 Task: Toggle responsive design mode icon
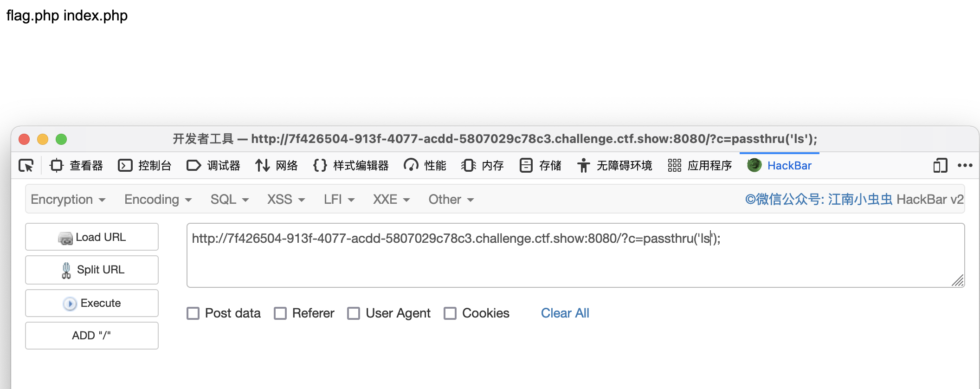[x=940, y=165]
